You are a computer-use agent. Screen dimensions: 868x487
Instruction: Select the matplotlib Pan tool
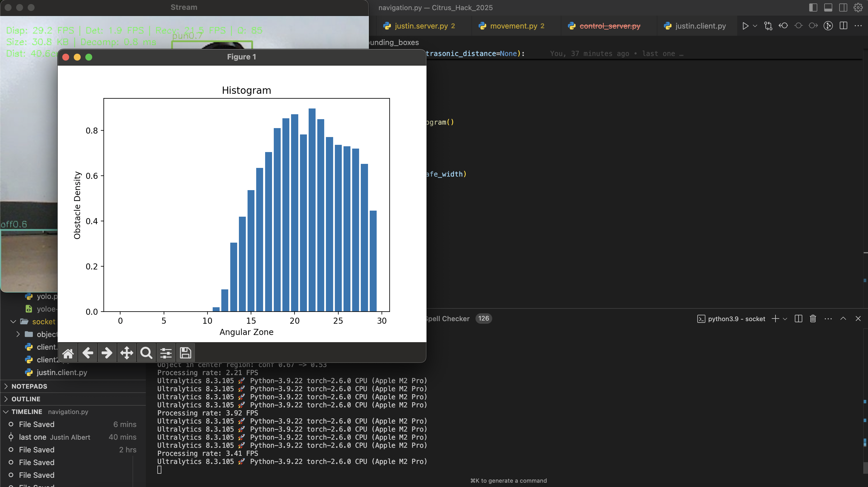[x=127, y=353]
